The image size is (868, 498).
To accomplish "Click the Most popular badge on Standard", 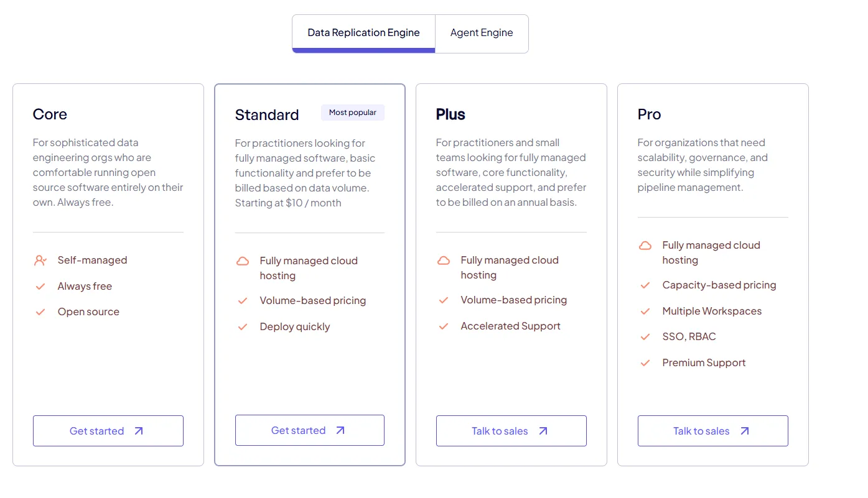I will 353,113.
